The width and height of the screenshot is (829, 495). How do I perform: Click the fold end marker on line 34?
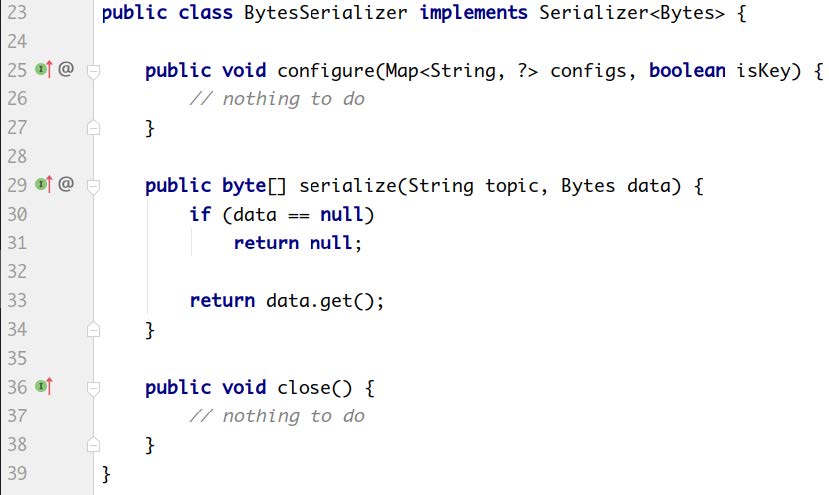(94, 329)
